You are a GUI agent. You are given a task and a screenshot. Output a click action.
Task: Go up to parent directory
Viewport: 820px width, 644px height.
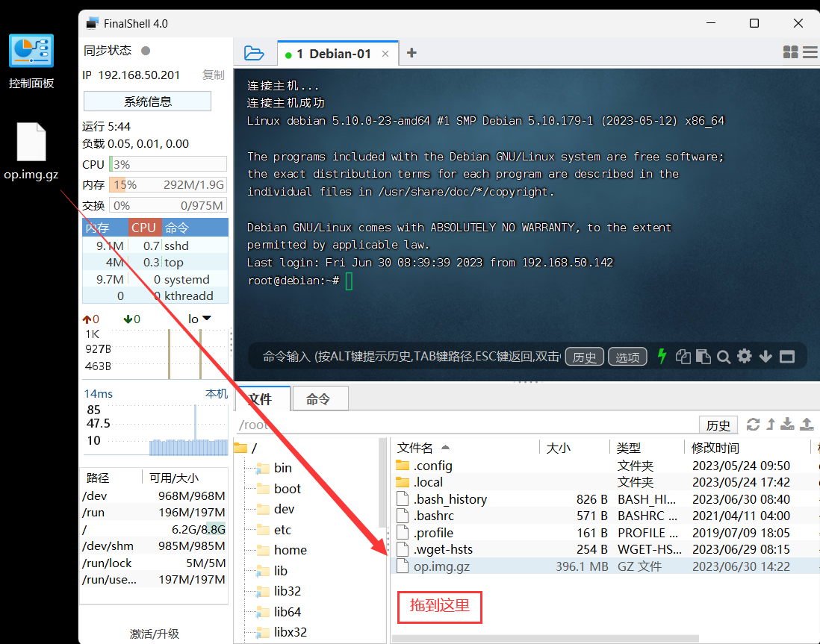coord(771,425)
